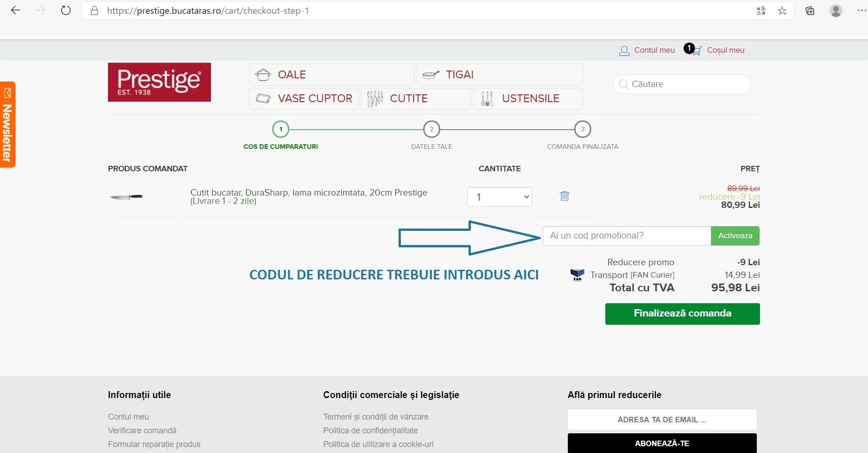Click the FAN Courier logo icon
The height and width of the screenshot is (453, 868).
tap(577, 275)
